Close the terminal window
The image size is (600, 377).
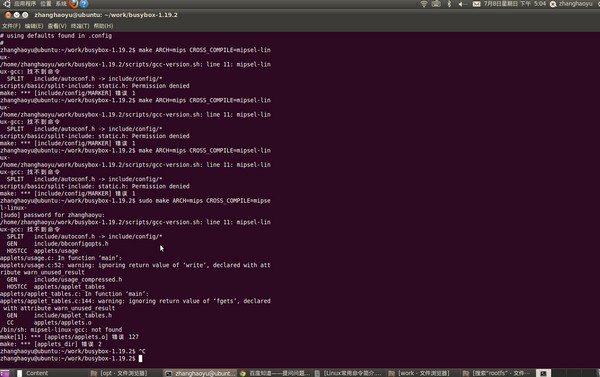tap(8, 15)
